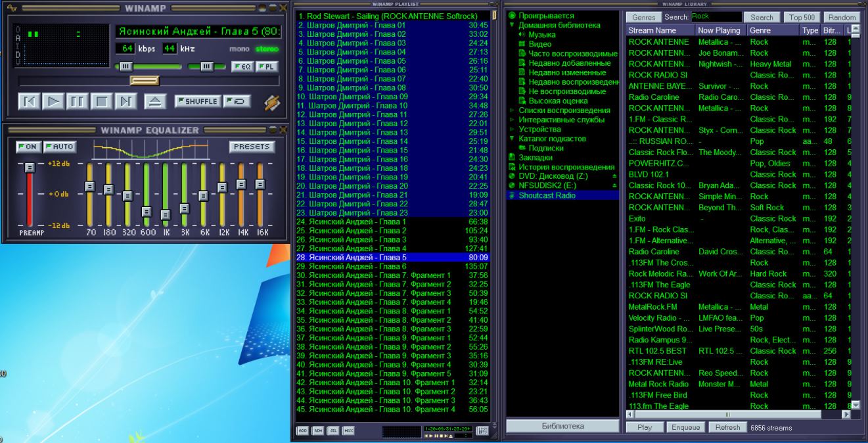This screenshot has height=443, width=868.
Task: Click the SEL button in the playlist
Action: [333, 431]
